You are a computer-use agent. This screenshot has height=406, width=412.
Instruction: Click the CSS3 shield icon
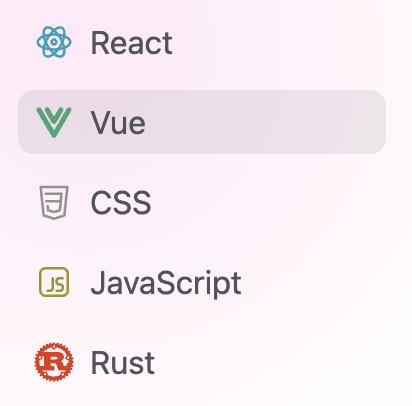54,202
